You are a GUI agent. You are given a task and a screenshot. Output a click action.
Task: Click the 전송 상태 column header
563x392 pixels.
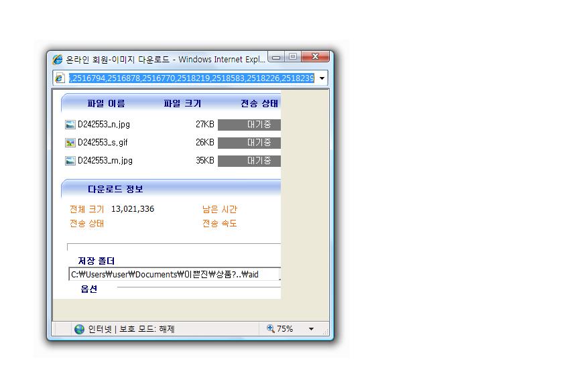click(x=259, y=104)
